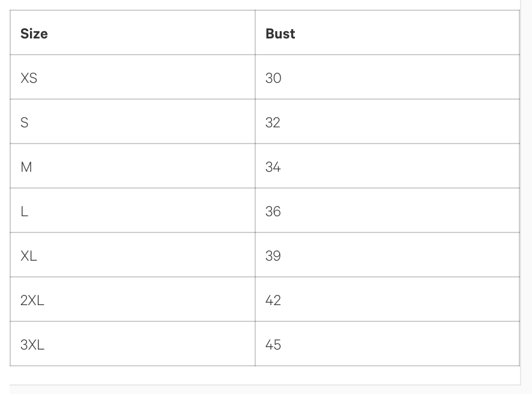
Task: Click the bust value 39
Action: click(273, 256)
